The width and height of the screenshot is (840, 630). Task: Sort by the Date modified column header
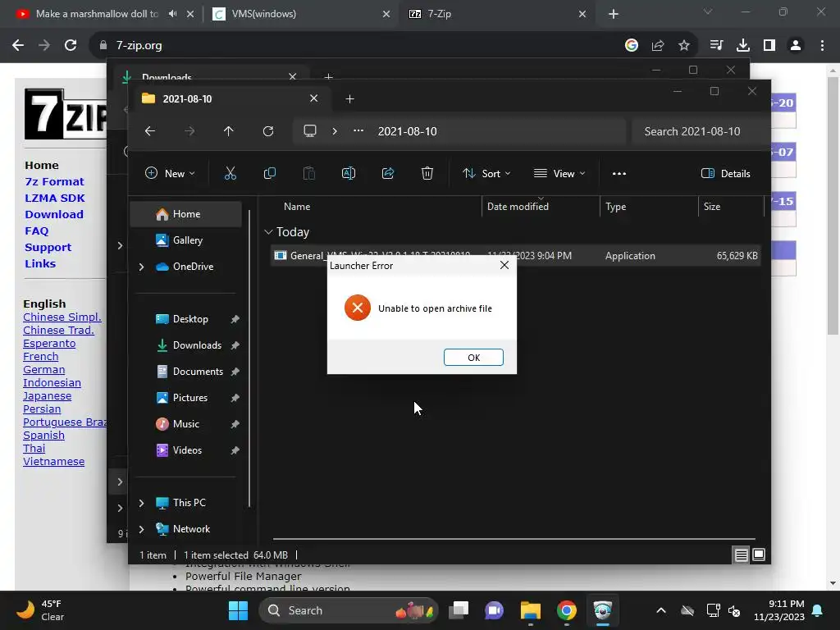541,206
